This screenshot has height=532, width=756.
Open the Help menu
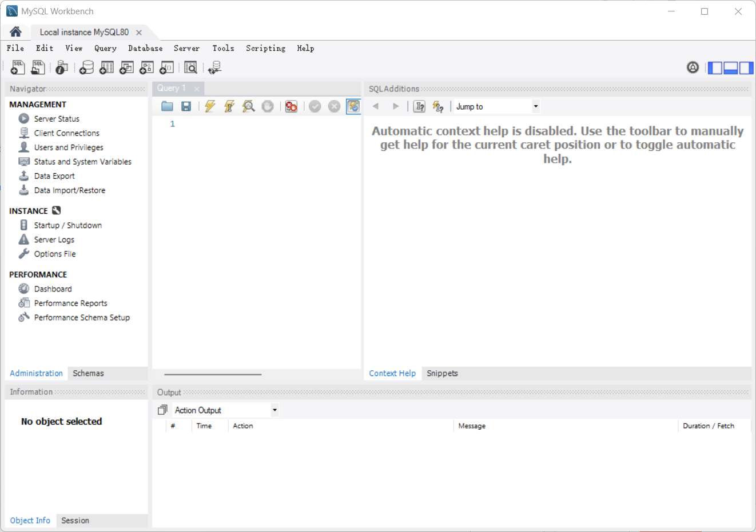click(305, 48)
